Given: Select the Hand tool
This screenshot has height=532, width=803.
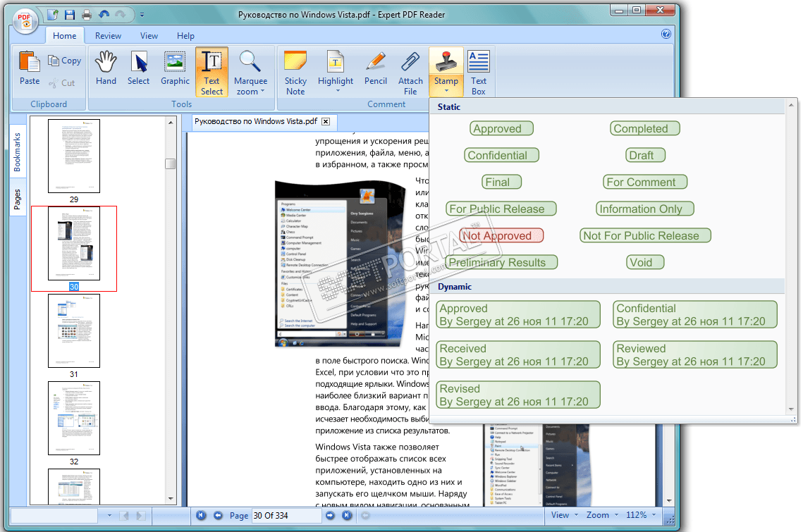Looking at the screenshot, I should point(106,68).
